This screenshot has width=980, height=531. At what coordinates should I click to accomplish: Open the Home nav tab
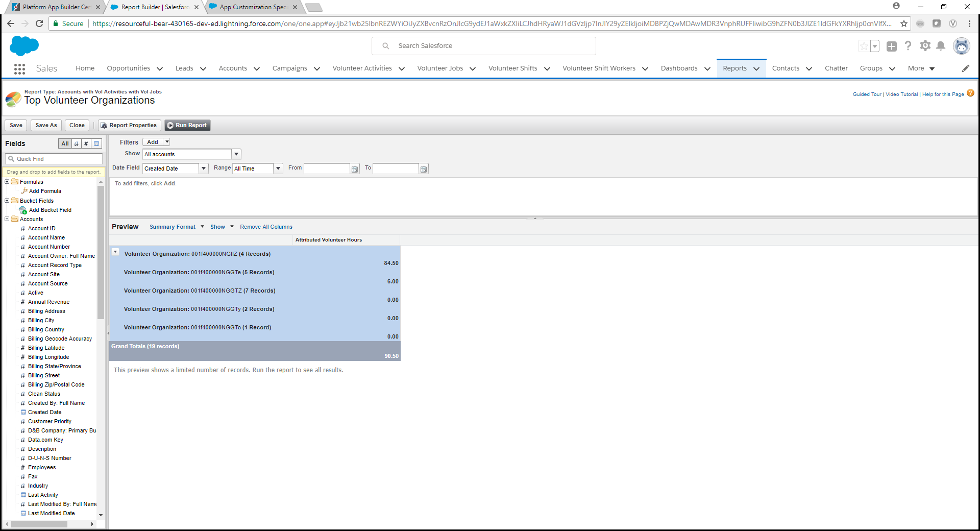coord(85,68)
